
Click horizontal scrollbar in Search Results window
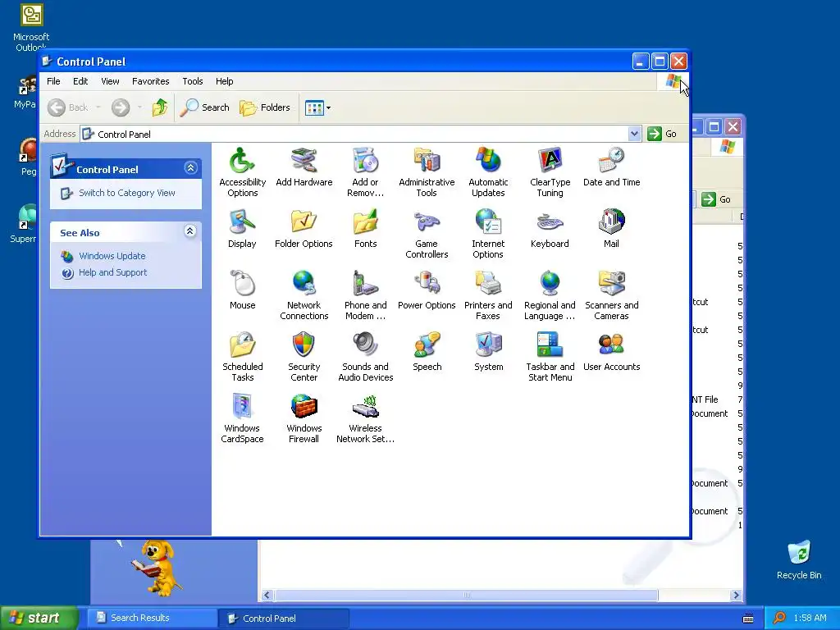[466, 596]
